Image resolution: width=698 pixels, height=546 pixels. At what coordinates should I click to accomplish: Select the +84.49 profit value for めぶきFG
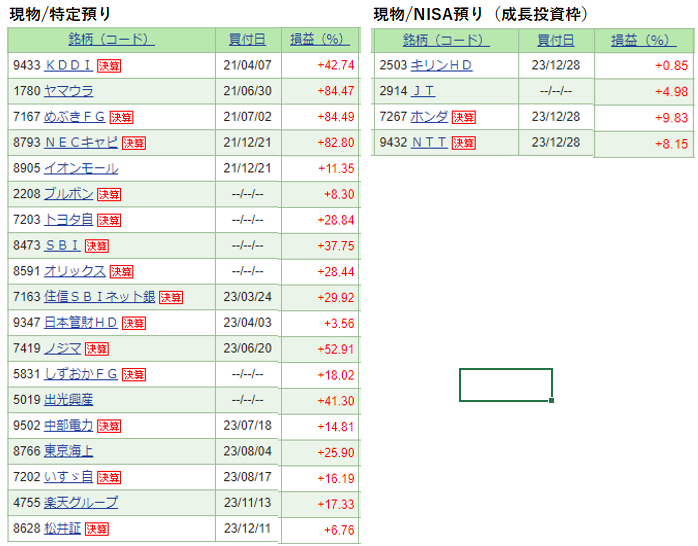(x=336, y=117)
